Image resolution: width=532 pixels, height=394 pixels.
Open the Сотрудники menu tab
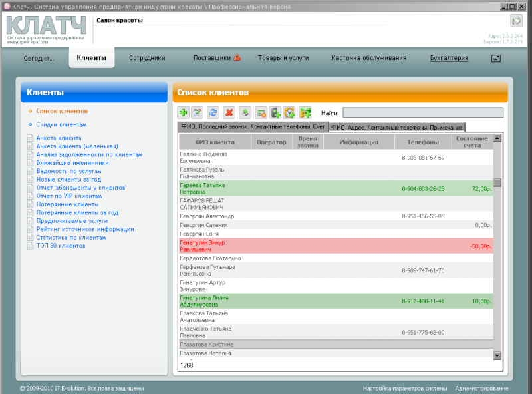coord(147,58)
